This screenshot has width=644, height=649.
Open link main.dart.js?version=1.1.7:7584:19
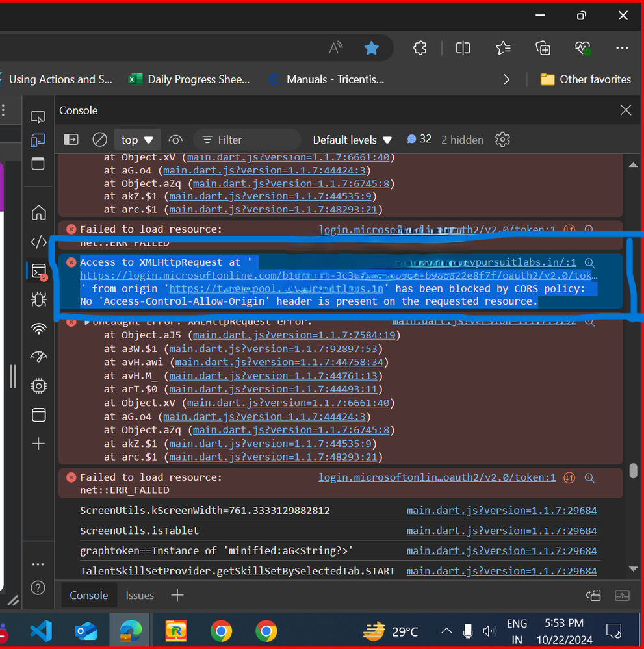pyautogui.click(x=294, y=335)
